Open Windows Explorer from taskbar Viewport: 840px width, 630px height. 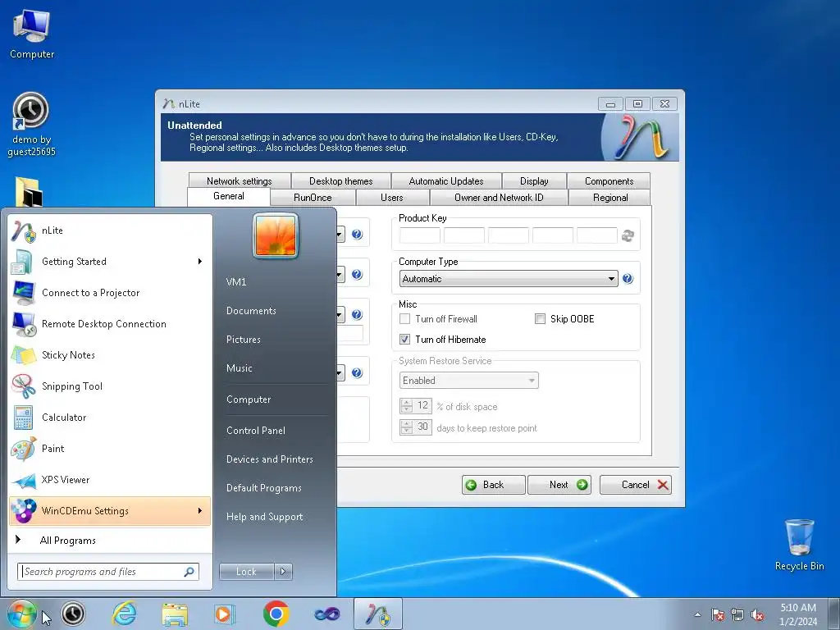(x=175, y=614)
